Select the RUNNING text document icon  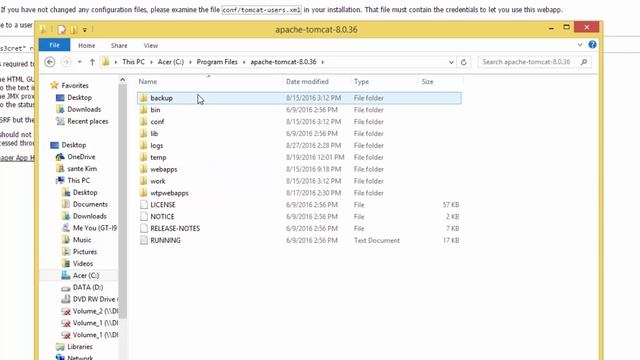click(x=144, y=240)
